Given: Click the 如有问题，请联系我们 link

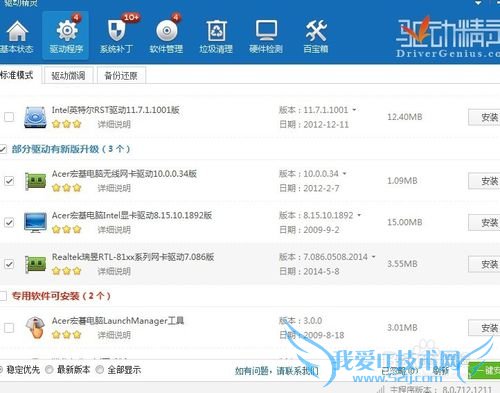Looking at the screenshot, I should click(277, 370).
